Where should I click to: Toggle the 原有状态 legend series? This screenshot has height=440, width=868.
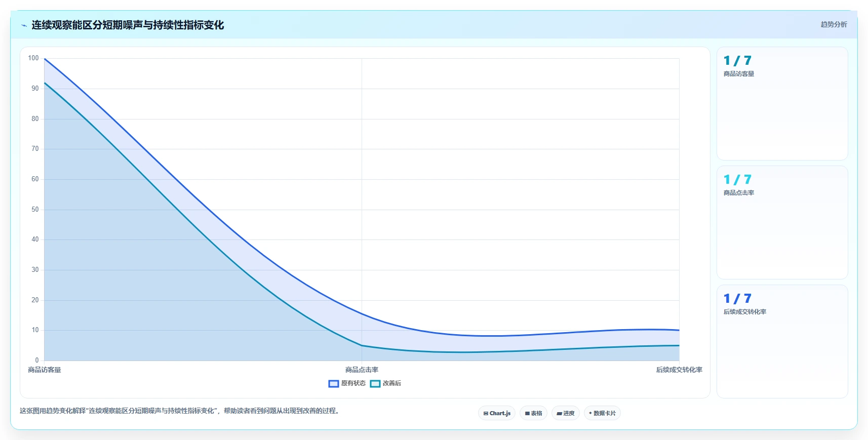pyautogui.click(x=347, y=383)
